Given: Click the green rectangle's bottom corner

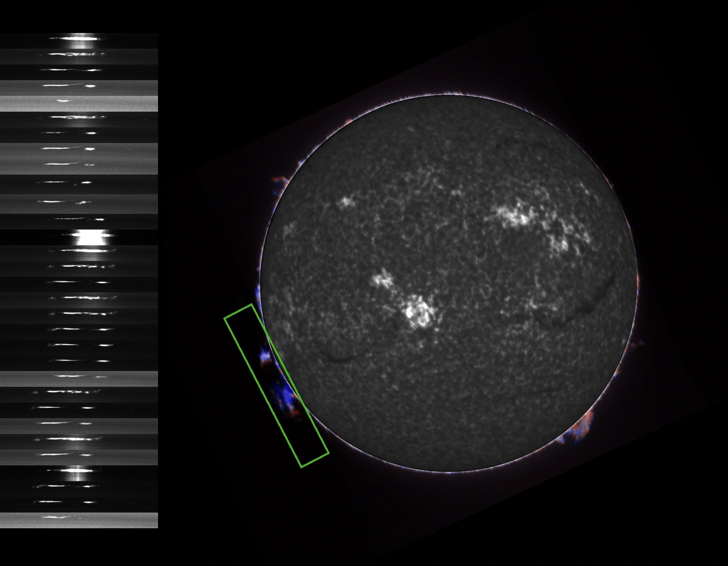Looking at the screenshot, I should tap(301, 467).
